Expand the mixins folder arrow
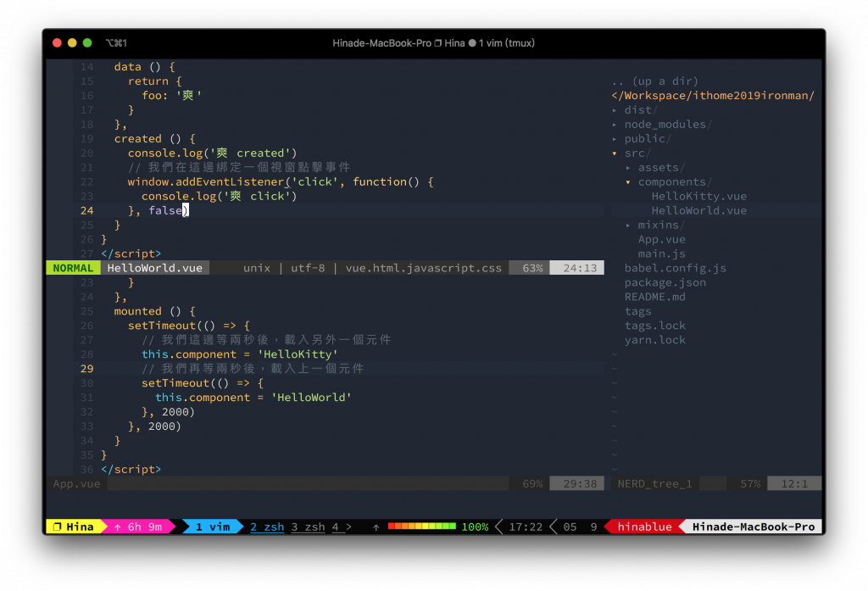Screen dimensions: 868x591 tap(628, 226)
